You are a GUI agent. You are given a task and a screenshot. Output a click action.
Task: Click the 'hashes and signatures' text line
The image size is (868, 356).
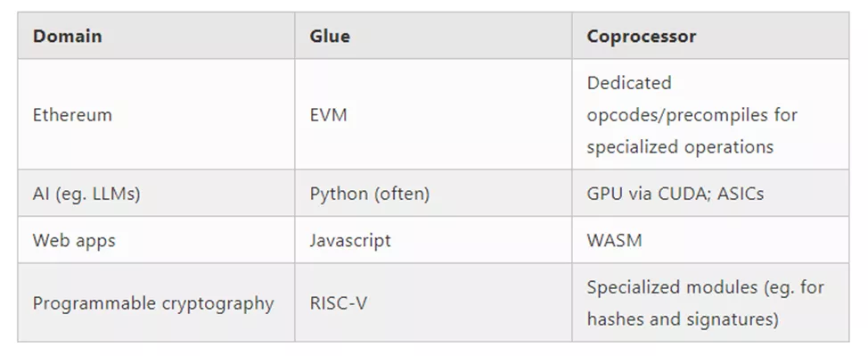coord(683,319)
